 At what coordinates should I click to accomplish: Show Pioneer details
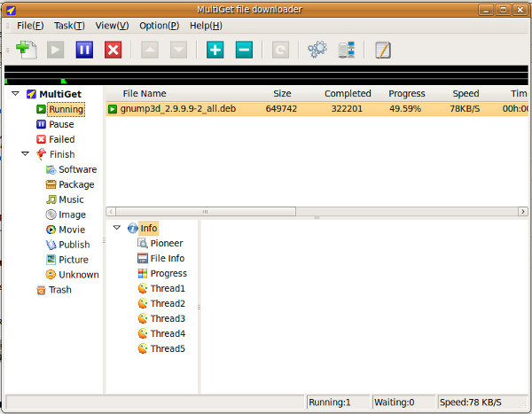[167, 243]
